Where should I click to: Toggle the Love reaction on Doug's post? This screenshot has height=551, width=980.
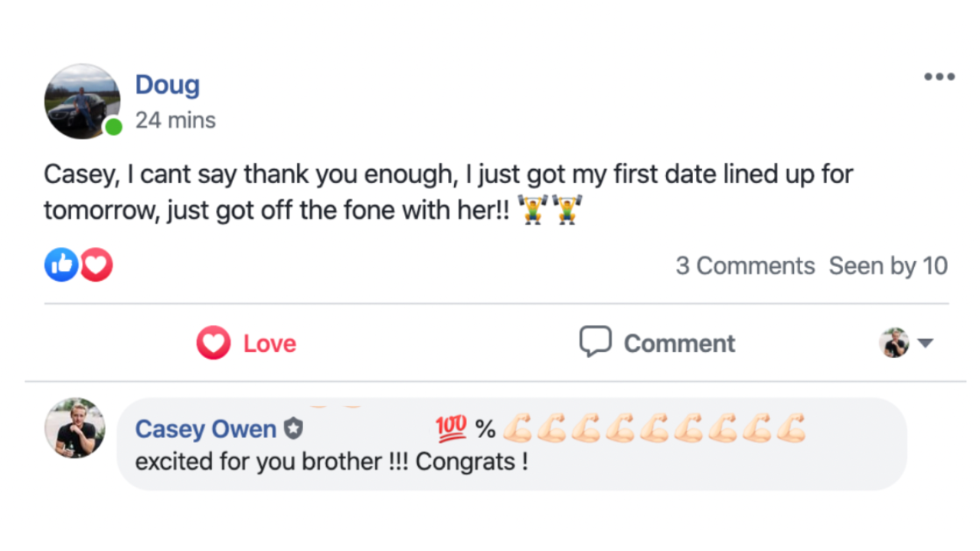click(x=247, y=343)
